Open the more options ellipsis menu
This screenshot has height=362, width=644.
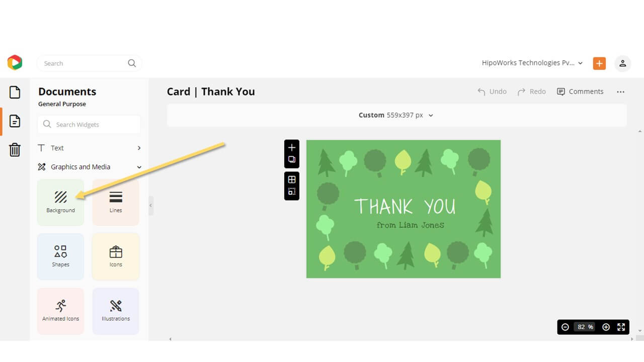pos(620,92)
